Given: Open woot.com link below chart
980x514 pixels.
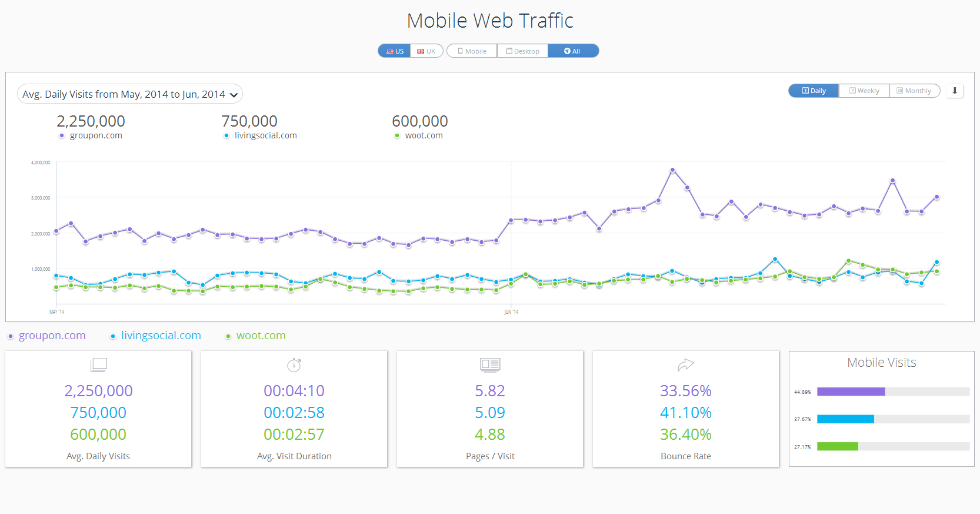Looking at the screenshot, I should pos(261,336).
